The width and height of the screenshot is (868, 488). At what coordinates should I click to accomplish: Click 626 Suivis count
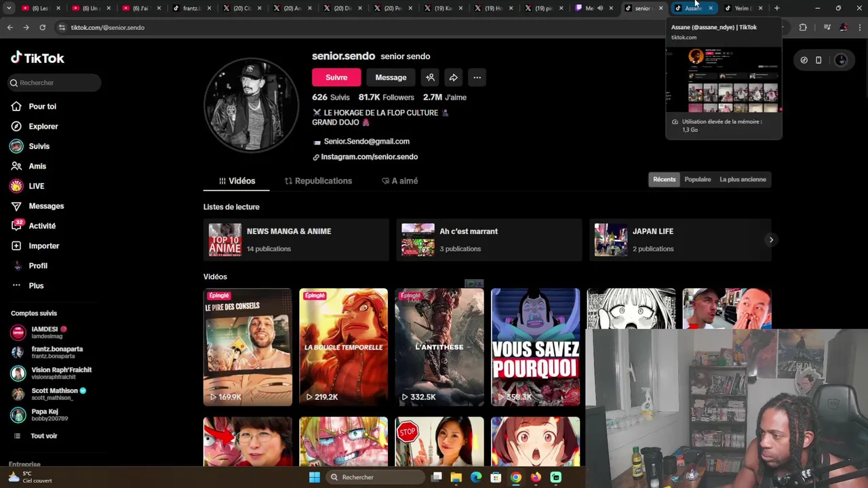[x=330, y=97]
